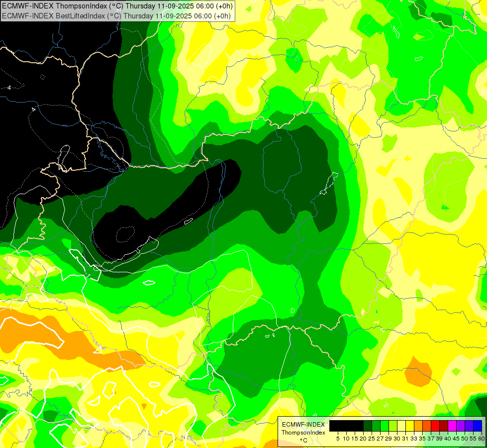Viewport: 487px width, 448px height.
Task: Click the dark green 20–25 legend swatch
Action: coord(368,426)
